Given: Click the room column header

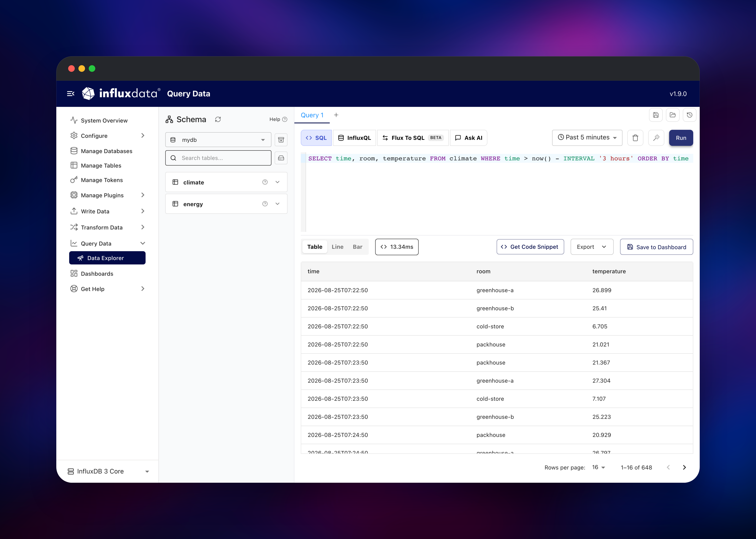Looking at the screenshot, I should click(483, 271).
